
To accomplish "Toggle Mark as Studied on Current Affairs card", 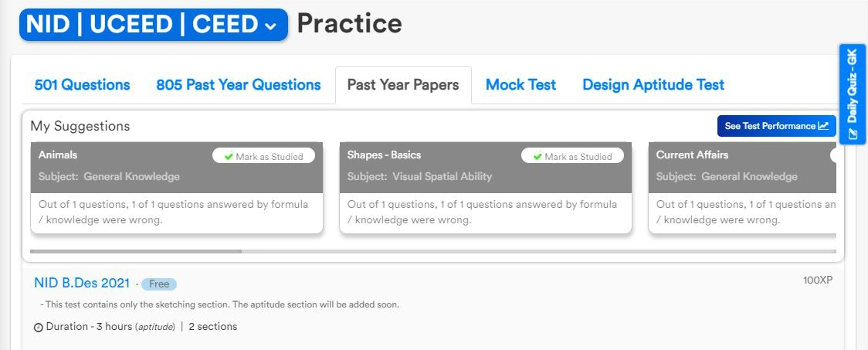I will pyautogui.click(x=834, y=156).
